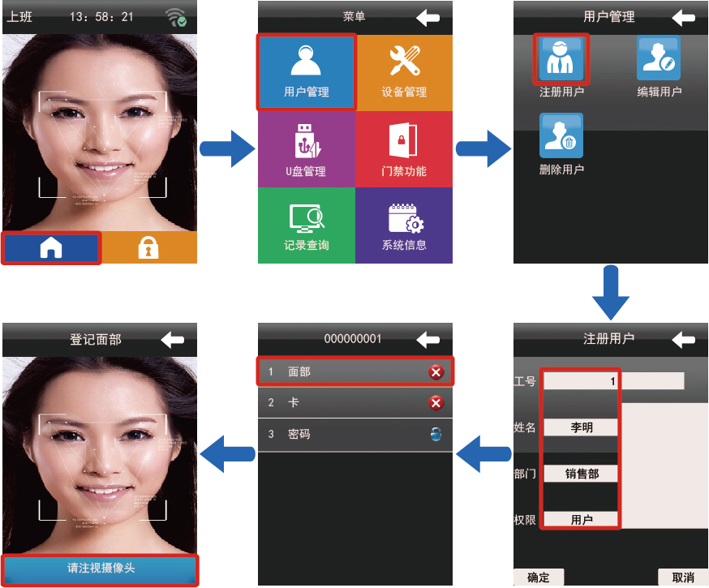Open the 部门 department selector
This screenshot has height=588, width=709.
[x=581, y=474]
